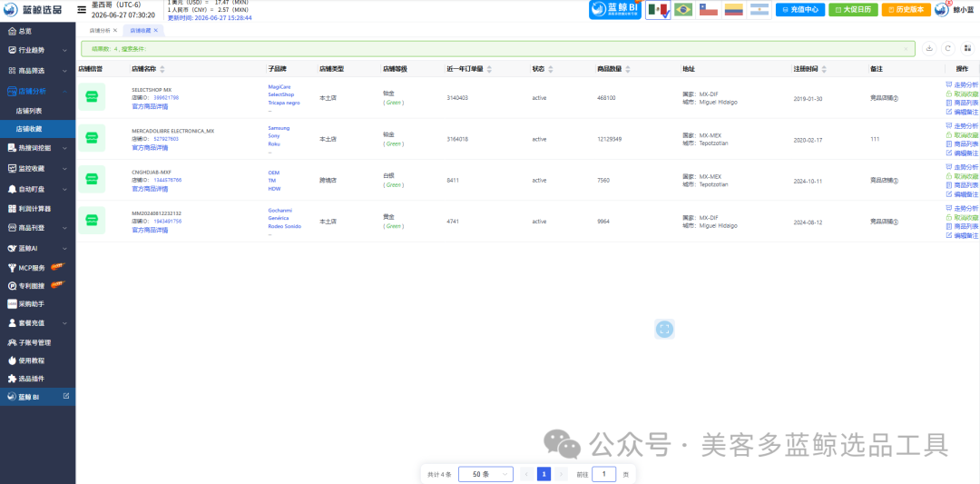This screenshot has height=484, width=980.
Task: Click 编辑备注 for MM20240812232132 row
Action: coord(963,236)
